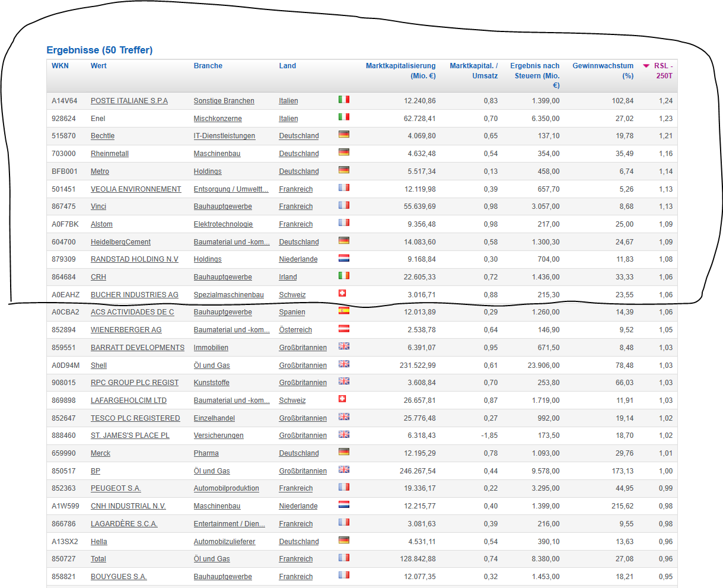Viewport: 723px width, 588px height.
Task: Sort table by Land column header
Action: pos(288,66)
